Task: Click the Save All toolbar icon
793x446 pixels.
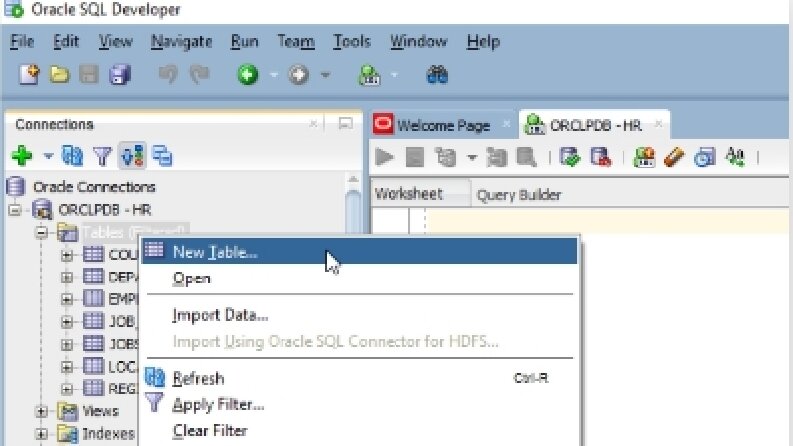Action: pos(120,75)
